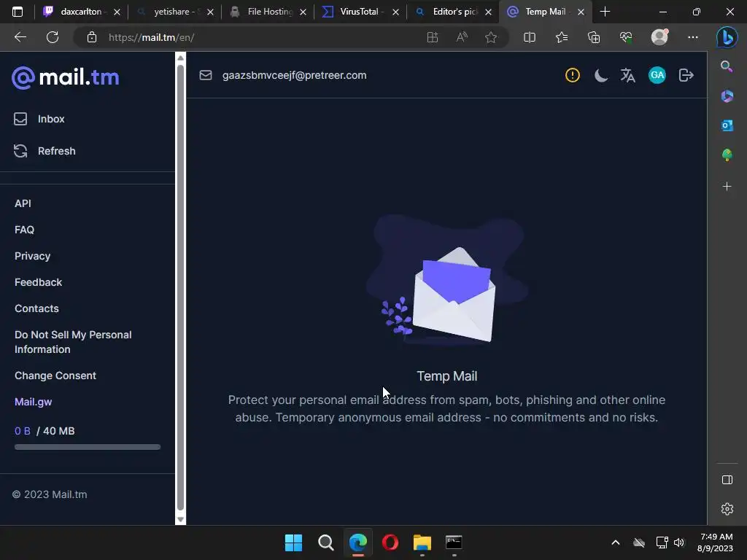This screenshot has height=560, width=747.
Task: Open the language translation selector
Action: pos(628,75)
